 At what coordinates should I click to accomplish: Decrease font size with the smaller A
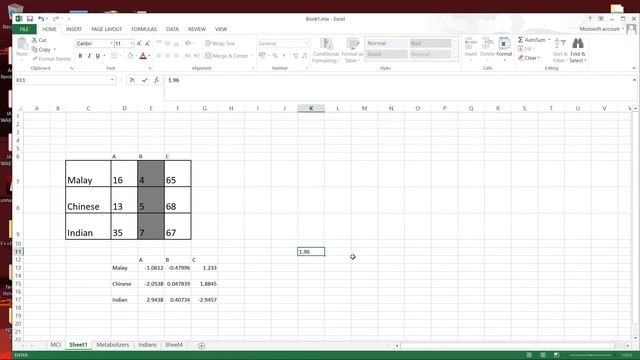pyautogui.click(x=147, y=43)
